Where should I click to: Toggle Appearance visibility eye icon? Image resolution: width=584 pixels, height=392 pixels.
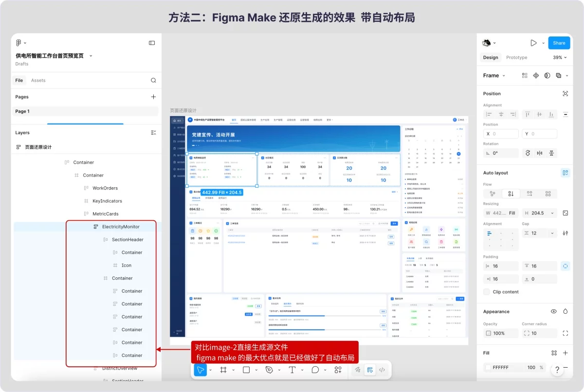[553, 311]
